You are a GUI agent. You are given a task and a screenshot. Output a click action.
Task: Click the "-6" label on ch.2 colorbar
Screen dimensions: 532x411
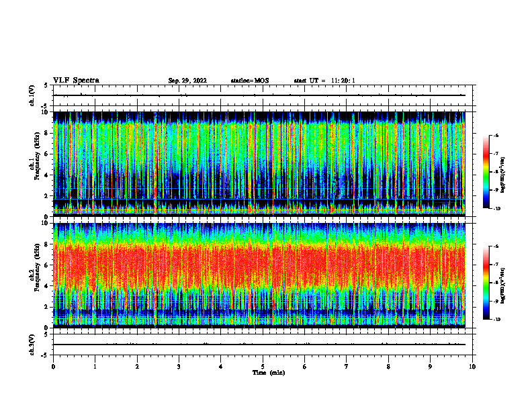(x=496, y=246)
